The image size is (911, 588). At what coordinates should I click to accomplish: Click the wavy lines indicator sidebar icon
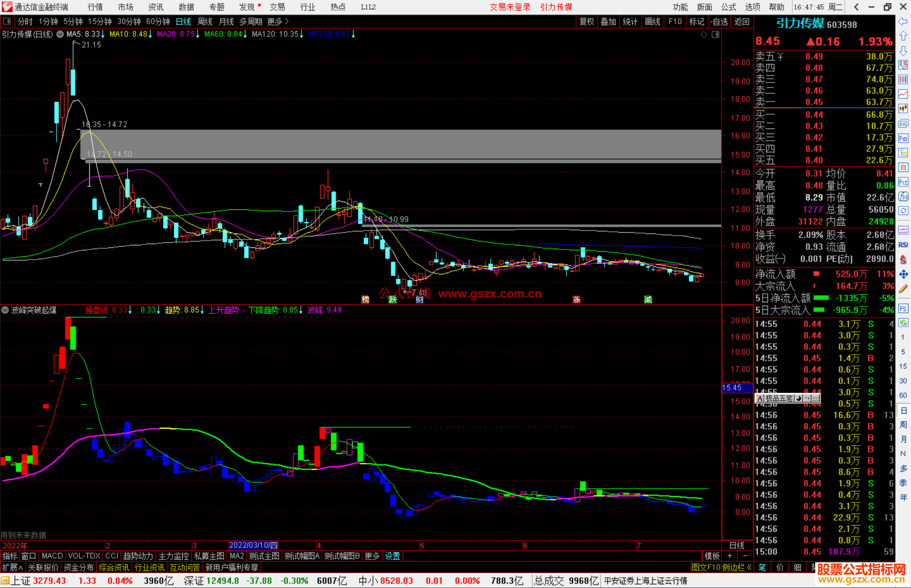pos(903,230)
